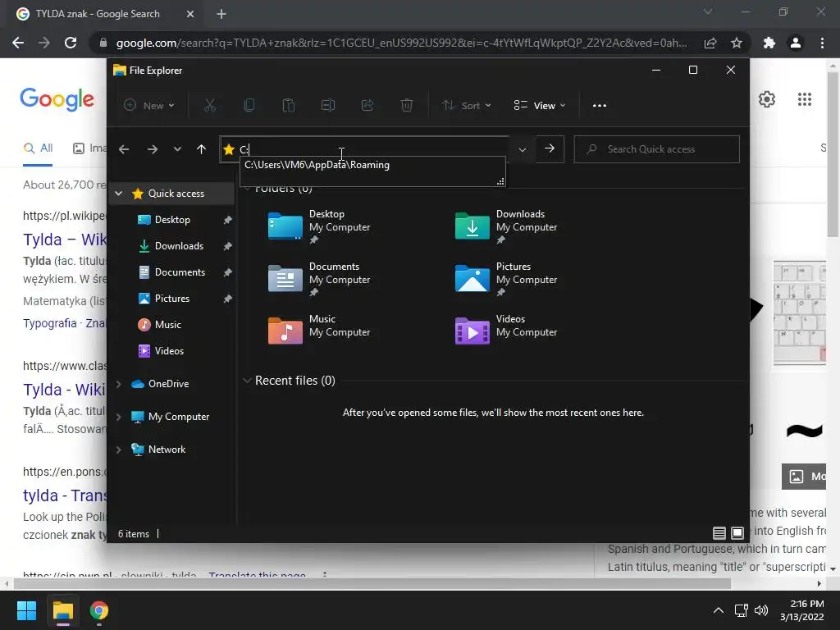This screenshot has width=840, height=630.
Task: Open a new Chrome tab
Action: click(221, 14)
